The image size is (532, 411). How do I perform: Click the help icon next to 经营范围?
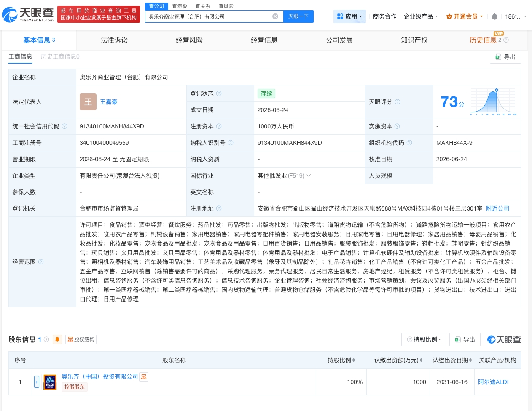pyautogui.click(x=41, y=262)
